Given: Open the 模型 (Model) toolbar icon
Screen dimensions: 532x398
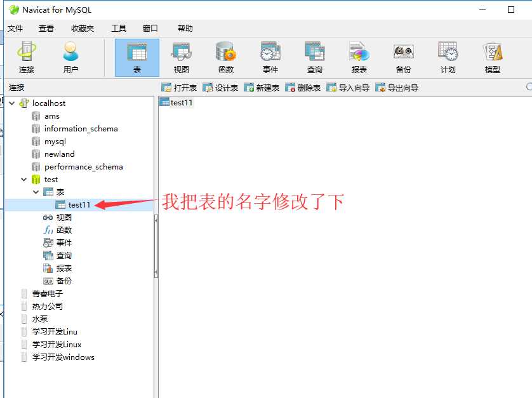Looking at the screenshot, I should click(492, 58).
